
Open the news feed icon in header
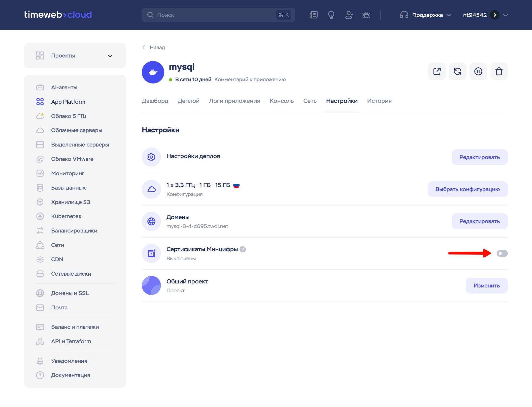pos(314,15)
